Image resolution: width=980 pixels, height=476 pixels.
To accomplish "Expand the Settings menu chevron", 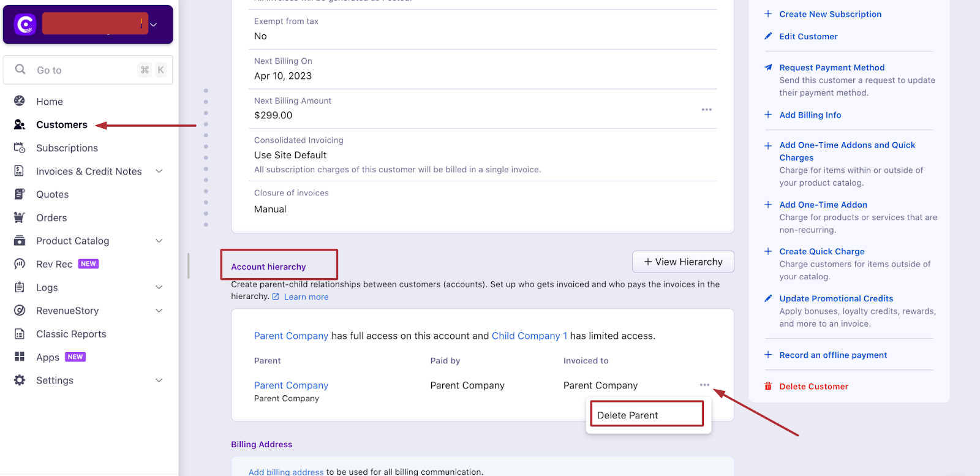I will click(159, 380).
